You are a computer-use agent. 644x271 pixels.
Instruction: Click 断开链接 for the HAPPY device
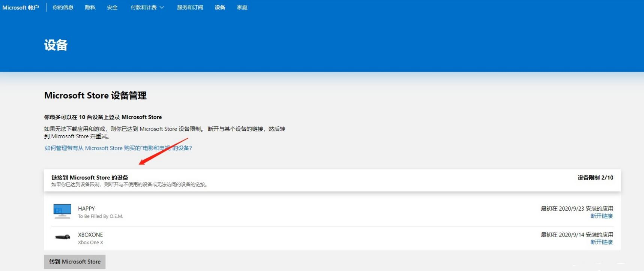pyautogui.click(x=601, y=216)
